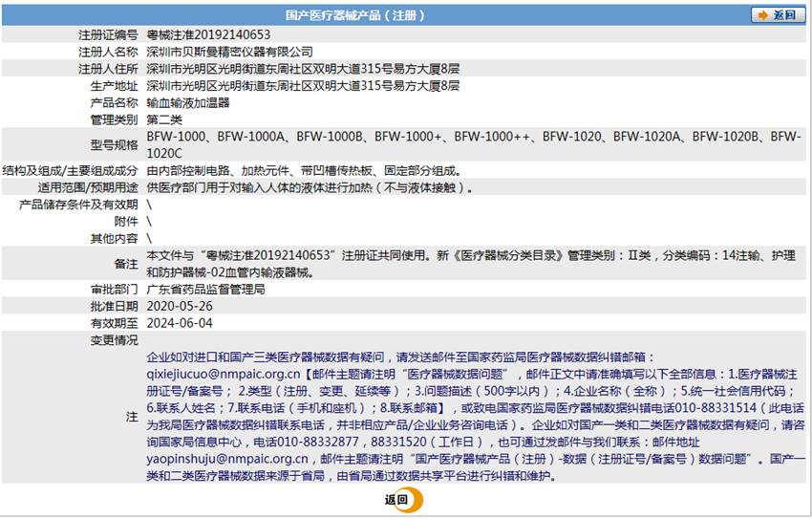Click the 注册人名称 field label
This screenshot has width=812, height=519.
coord(108,52)
